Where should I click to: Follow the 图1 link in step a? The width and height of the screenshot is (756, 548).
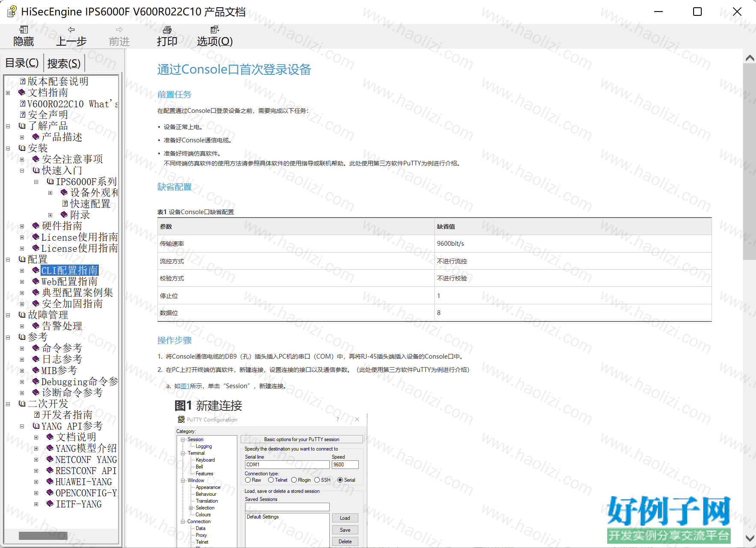185,386
